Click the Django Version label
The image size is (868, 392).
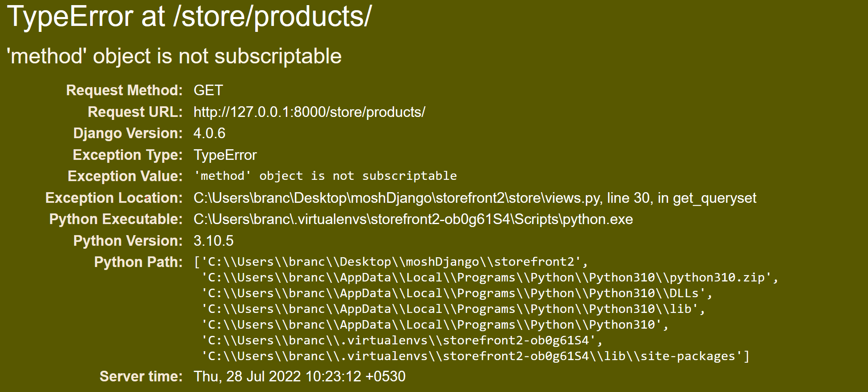(x=128, y=134)
